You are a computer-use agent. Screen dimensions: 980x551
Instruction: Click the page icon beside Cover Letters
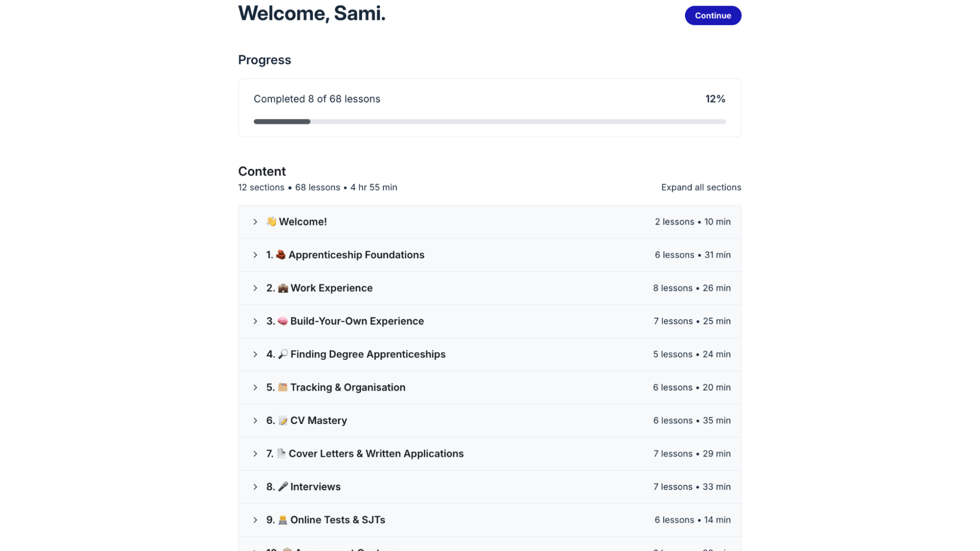(281, 454)
